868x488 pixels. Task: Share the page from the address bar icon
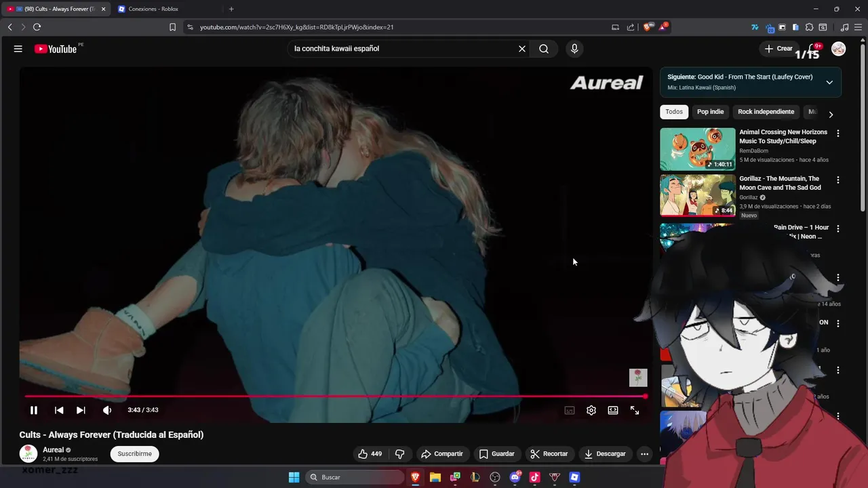(x=631, y=27)
